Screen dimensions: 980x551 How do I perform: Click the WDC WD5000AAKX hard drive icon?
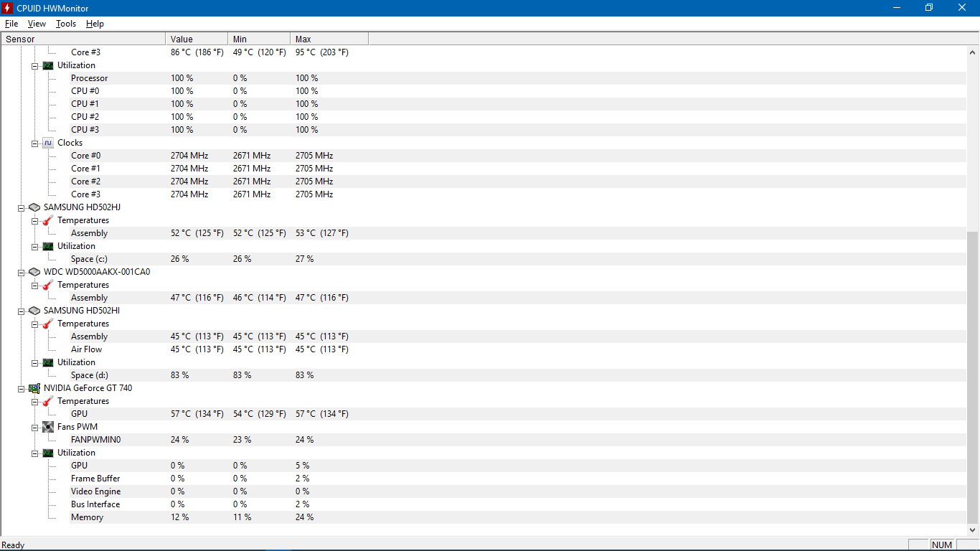tap(34, 272)
